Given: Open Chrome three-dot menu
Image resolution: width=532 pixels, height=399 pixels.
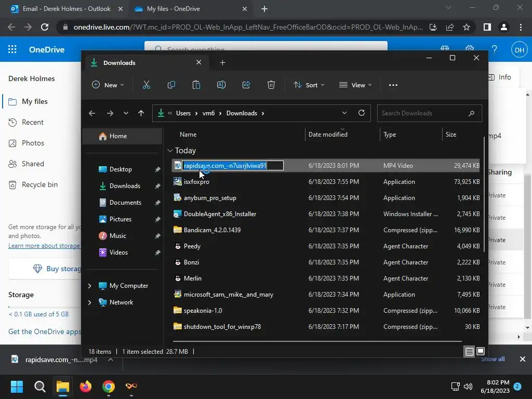Looking at the screenshot, I should [x=521, y=27].
